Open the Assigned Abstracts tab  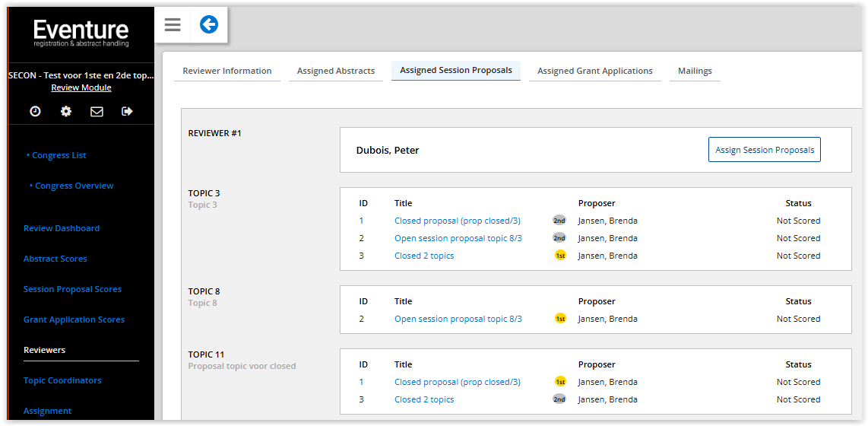(336, 71)
